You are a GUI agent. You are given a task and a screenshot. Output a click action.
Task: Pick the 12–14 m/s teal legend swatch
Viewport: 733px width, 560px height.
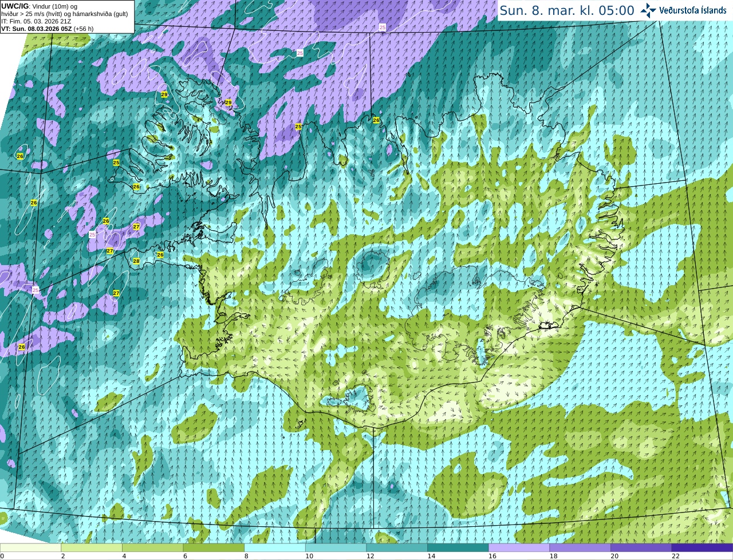tap(397, 548)
